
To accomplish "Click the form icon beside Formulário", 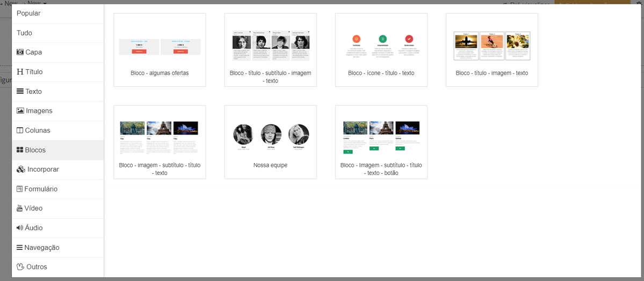I will pyautogui.click(x=20, y=189).
